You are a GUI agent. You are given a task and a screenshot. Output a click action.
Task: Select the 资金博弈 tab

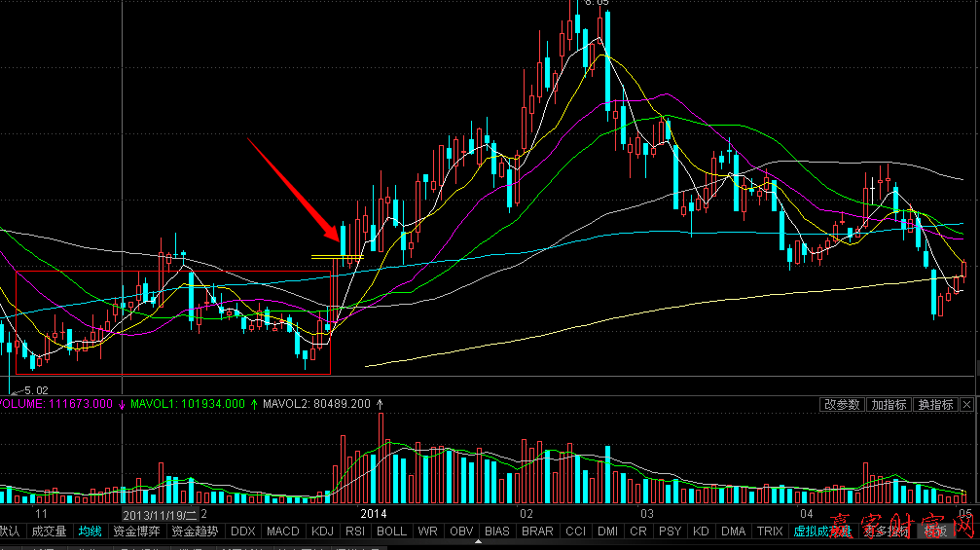click(136, 532)
